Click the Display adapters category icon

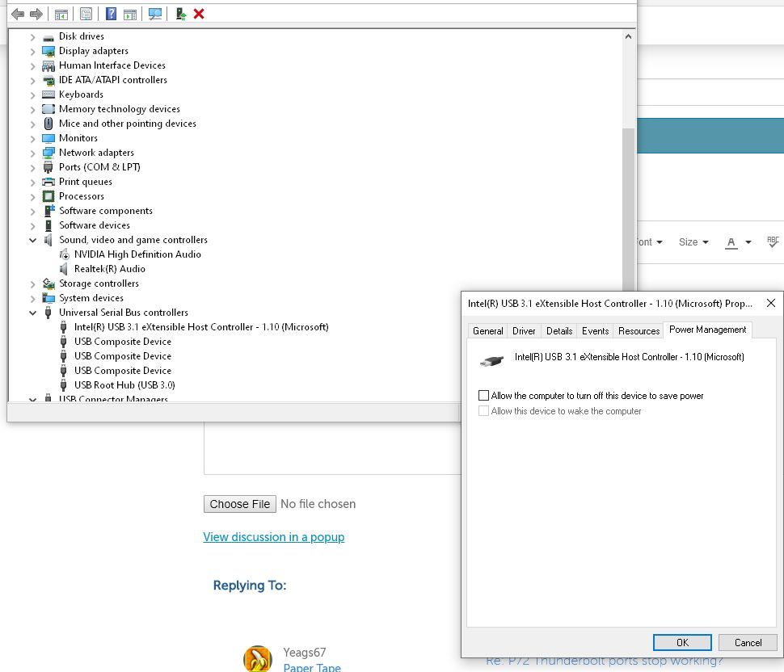click(48, 51)
